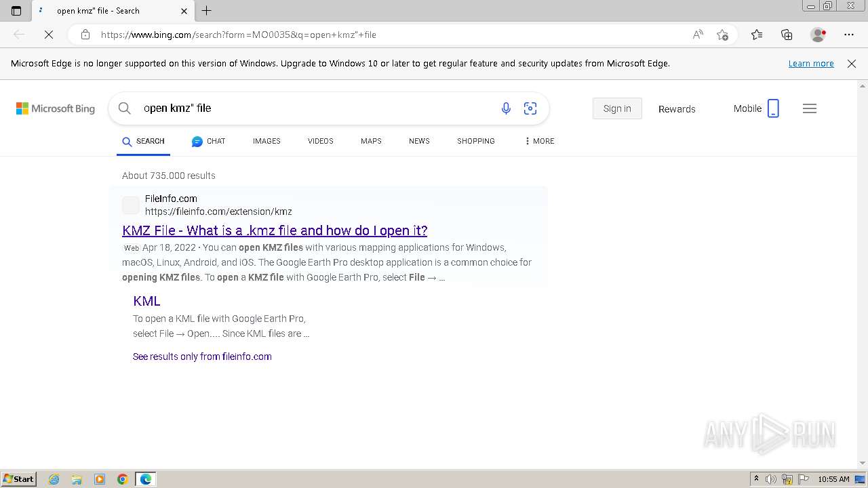868x488 pixels.
Task: Launch Internet Explorer from taskbar
Action: [x=54, y=479]
